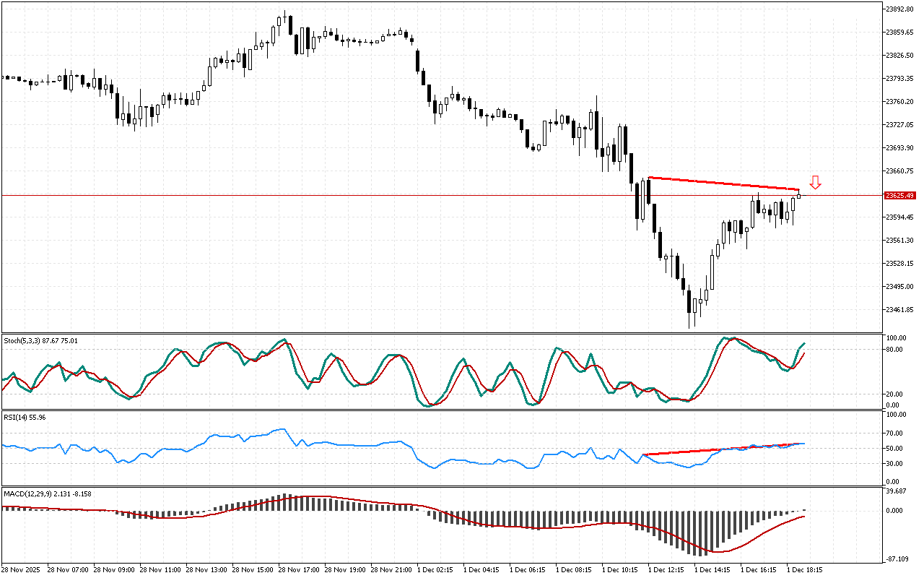Click the 23461.85 price axis label
This screenshot has height=578, width=924.
tap(900, 309)
